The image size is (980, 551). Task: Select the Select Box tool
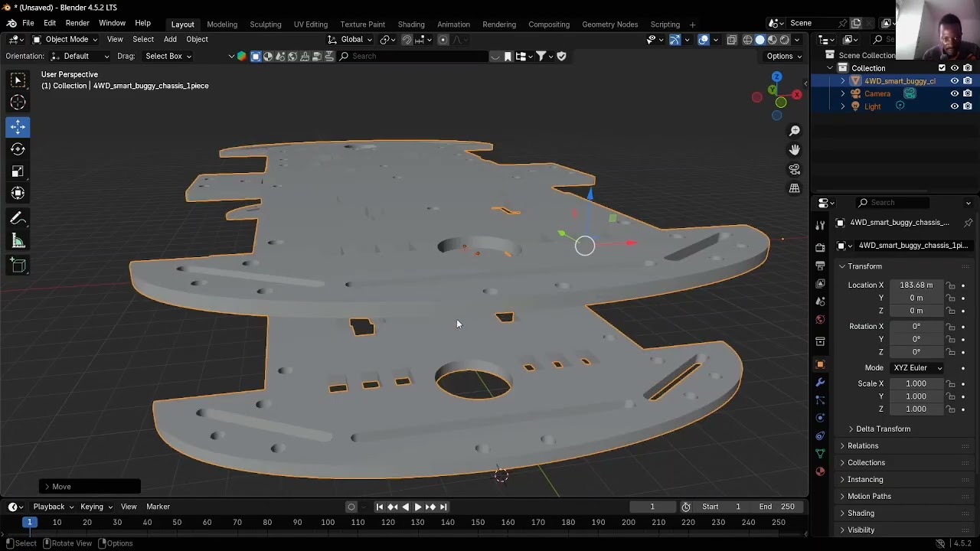18,80
